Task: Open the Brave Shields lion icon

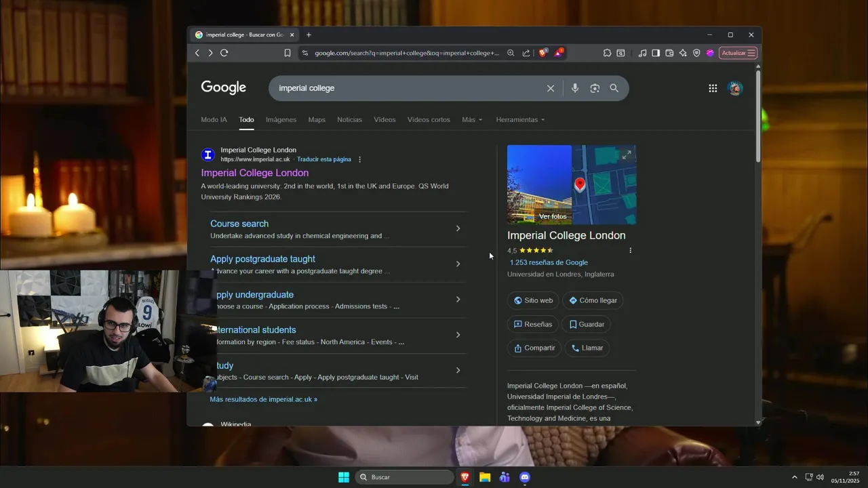Action: tap(543, 52)
